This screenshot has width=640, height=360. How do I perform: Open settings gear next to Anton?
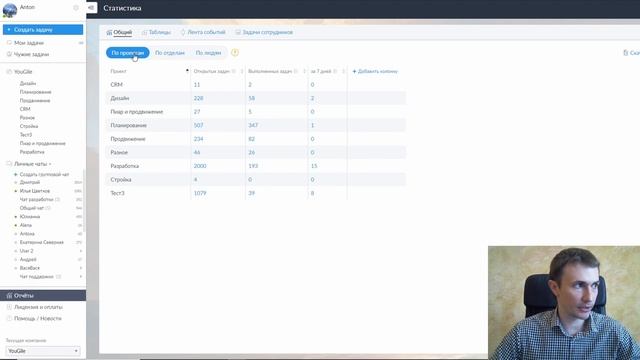coord(76,7)
